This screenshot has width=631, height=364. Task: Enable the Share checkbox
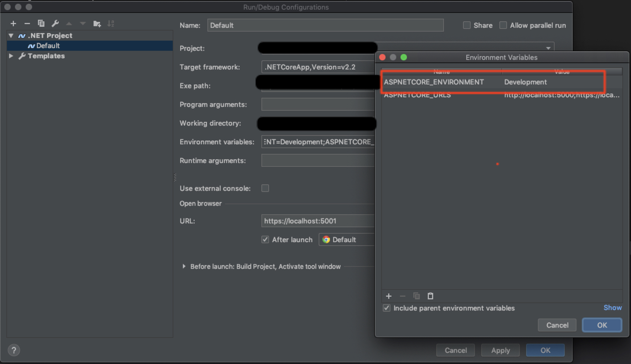(467, 25)
